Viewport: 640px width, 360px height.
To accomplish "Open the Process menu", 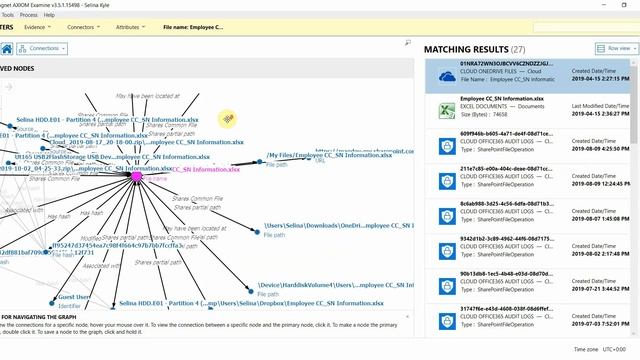I will tap(29, 15).
